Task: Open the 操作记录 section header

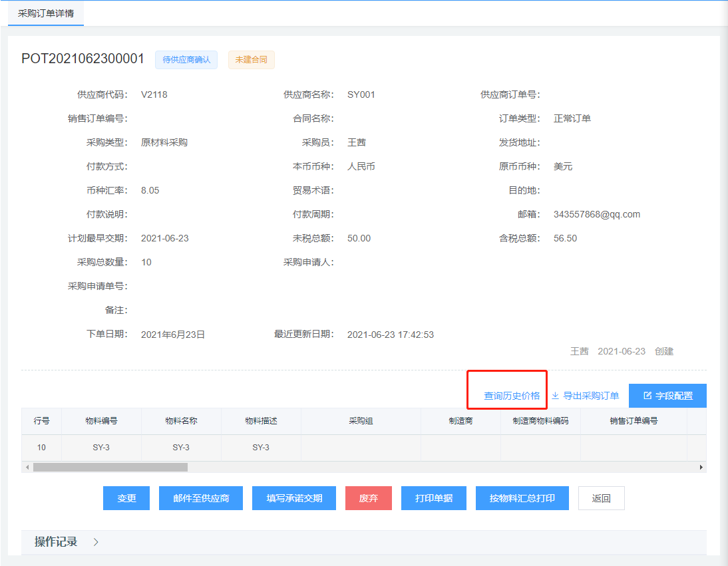Action: [56, 542]
